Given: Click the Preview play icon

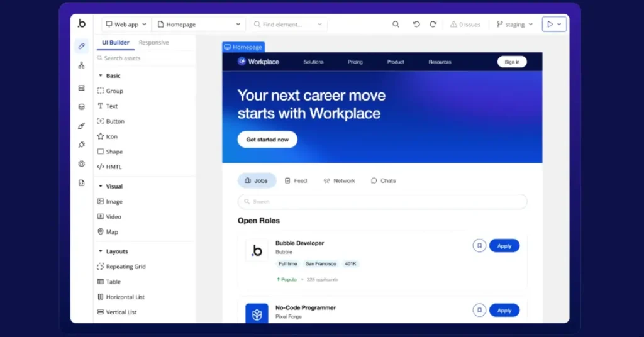Looking at the screenshot, I should coord(550,25).
